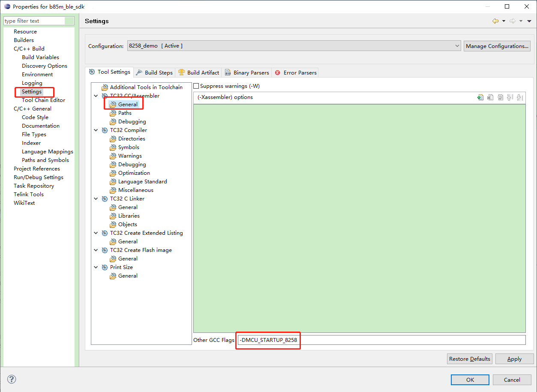Click the Language Standard folder icon

pos(113,181)
